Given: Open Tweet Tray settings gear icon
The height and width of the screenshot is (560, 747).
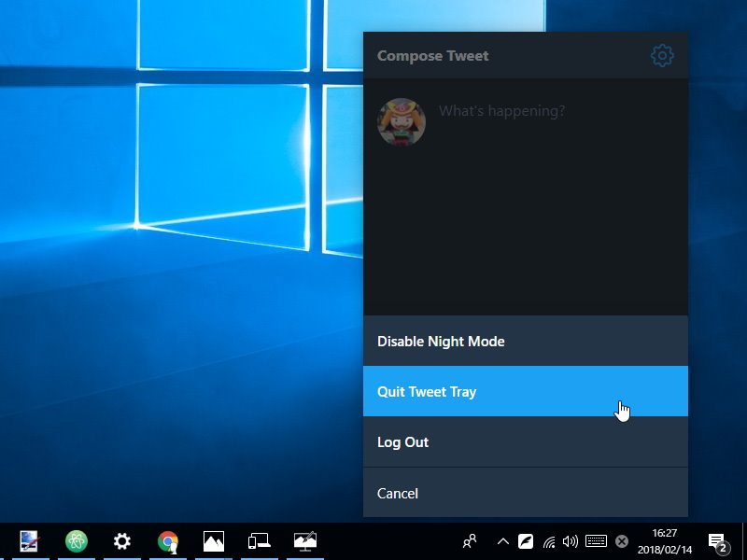Looking at the screenshot, I should [x=662, y=56].
